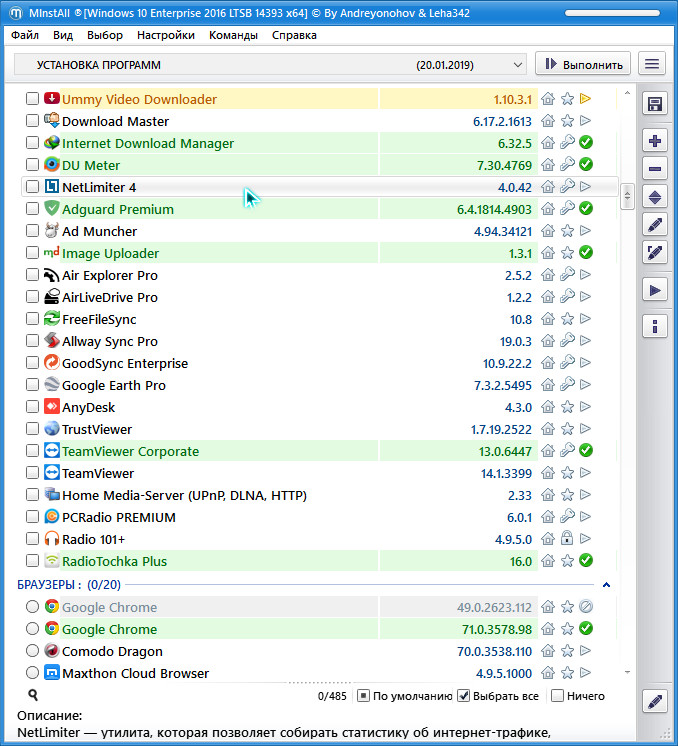Click key icon for Adguard Premium
Image resolution: width=678 pixels, height=746 pixels.
click(x=567, y=208)
